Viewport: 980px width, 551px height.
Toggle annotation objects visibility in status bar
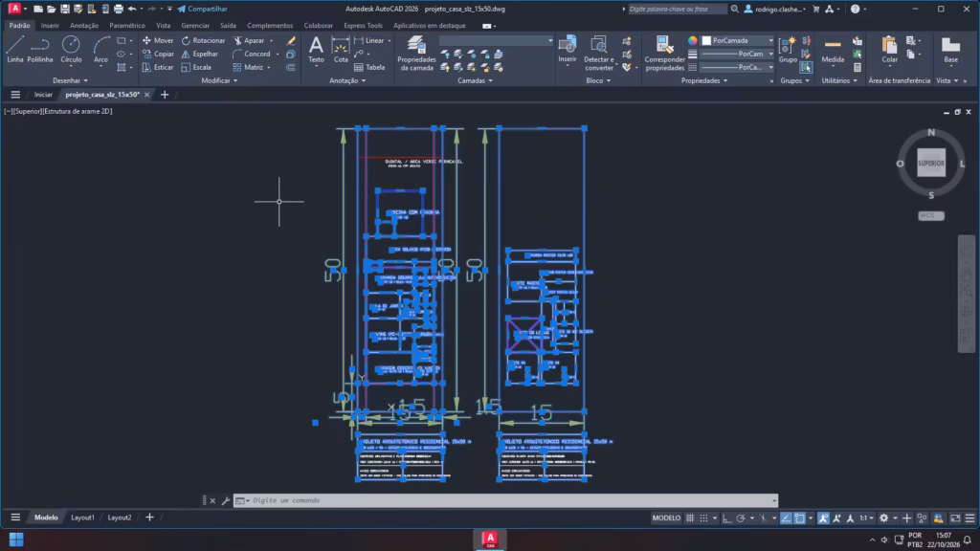click(823, 518)
